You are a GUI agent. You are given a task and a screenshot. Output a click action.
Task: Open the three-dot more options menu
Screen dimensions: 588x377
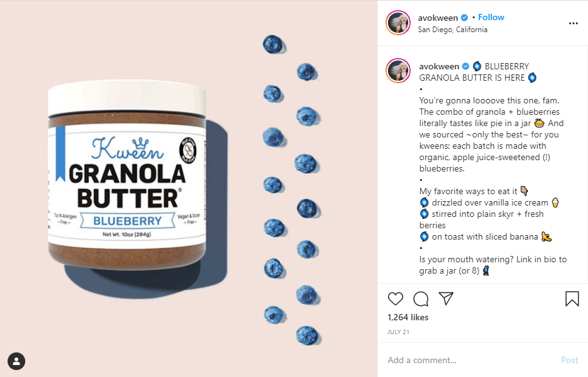point(573,23)
